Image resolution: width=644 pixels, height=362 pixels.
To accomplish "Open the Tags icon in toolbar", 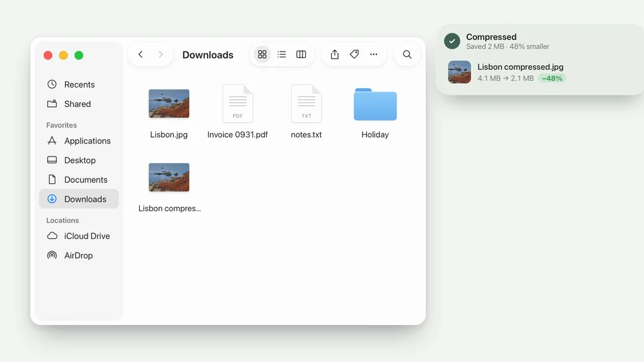I will (354, 54).
